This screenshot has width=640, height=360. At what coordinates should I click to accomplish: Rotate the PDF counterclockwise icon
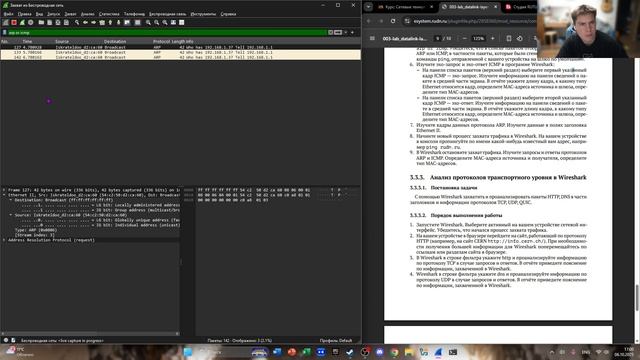[x=520, y=38]
